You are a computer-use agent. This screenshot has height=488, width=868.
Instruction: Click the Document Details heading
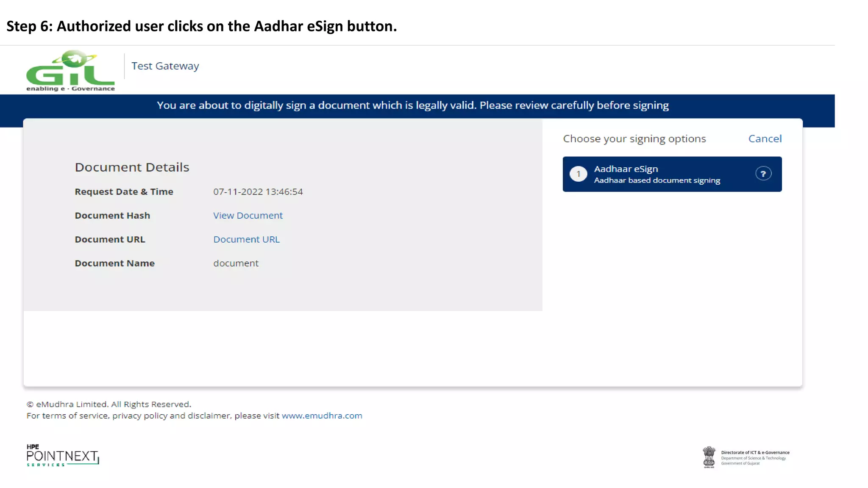click(132, 167)
